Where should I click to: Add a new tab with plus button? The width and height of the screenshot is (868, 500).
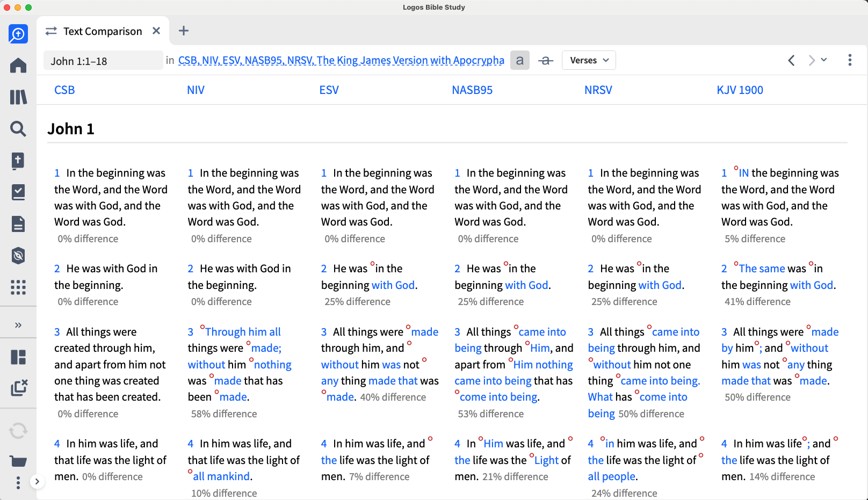(x=184, y=31)
